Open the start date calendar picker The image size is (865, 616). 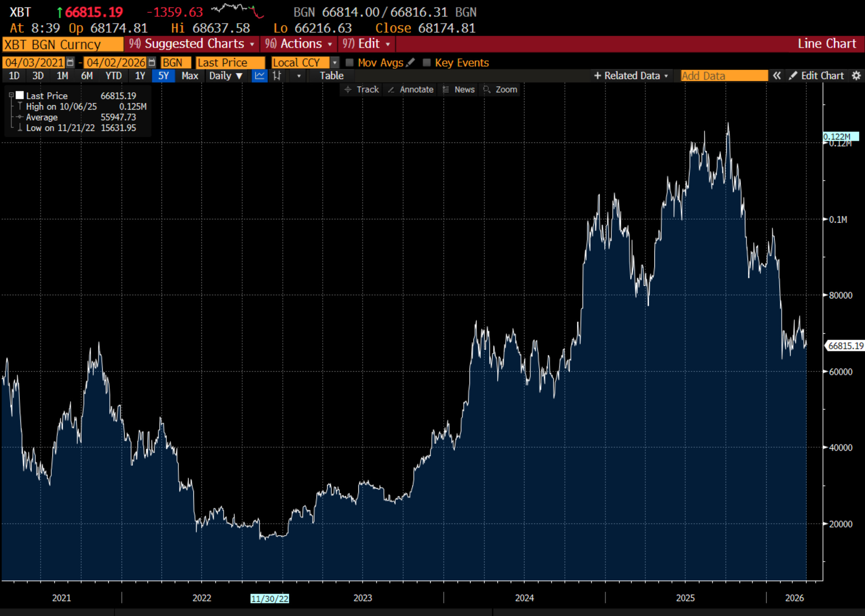(x=70, y=62)
